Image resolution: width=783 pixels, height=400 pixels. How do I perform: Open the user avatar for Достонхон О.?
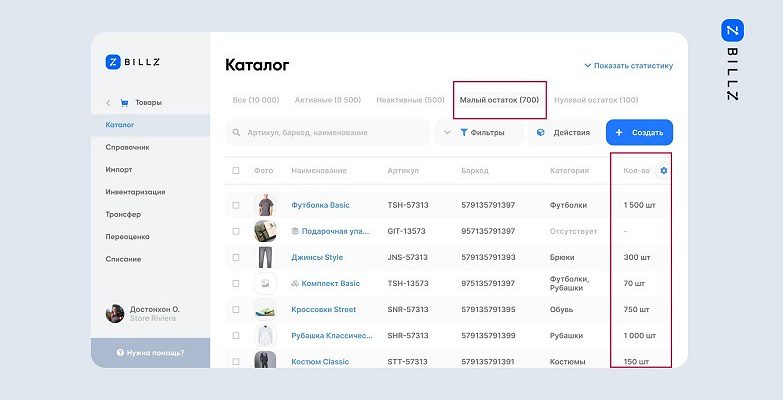point(115,313)
